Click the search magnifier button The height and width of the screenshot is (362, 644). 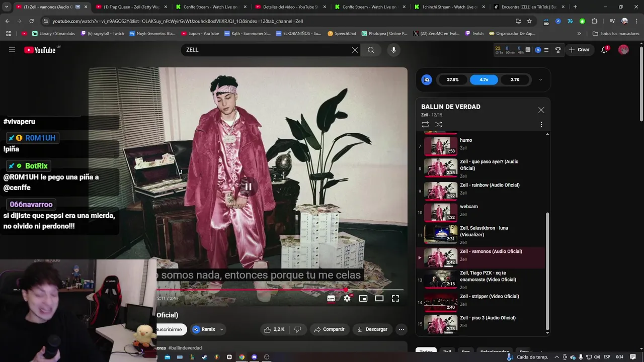(x=371, y=50)
